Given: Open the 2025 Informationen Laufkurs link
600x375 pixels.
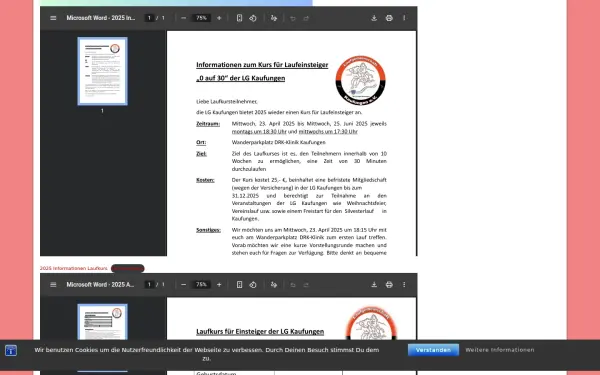Looking at the screenshot, I should [x=74, y=268].
